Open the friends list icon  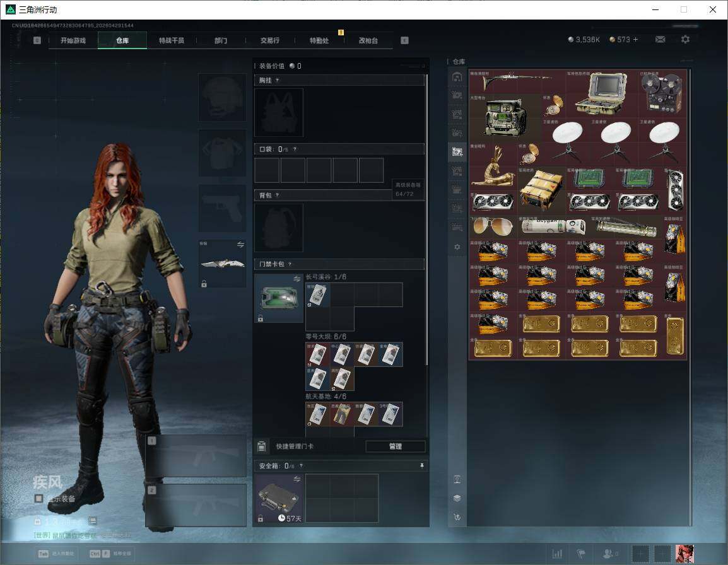click(x=610, y=554)
